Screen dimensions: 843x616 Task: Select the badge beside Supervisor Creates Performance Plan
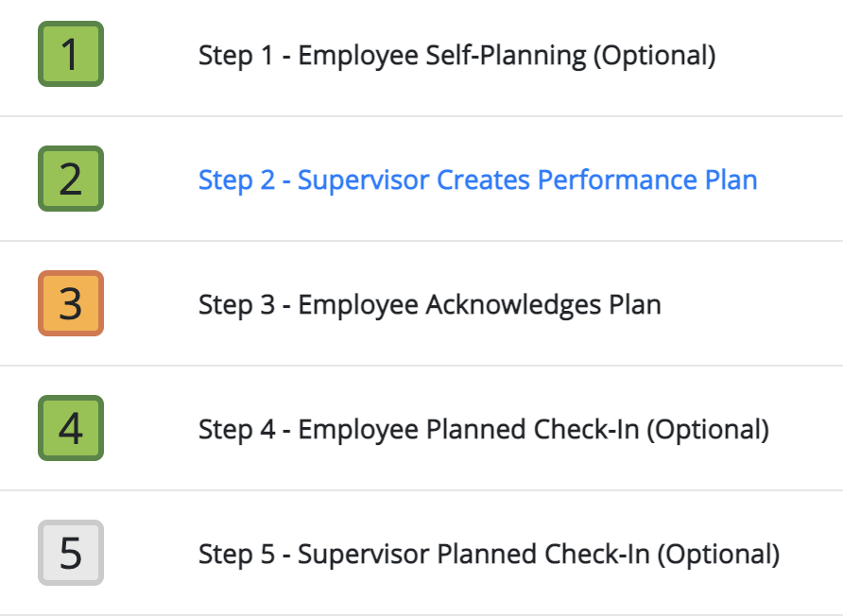tap(71, 179)
